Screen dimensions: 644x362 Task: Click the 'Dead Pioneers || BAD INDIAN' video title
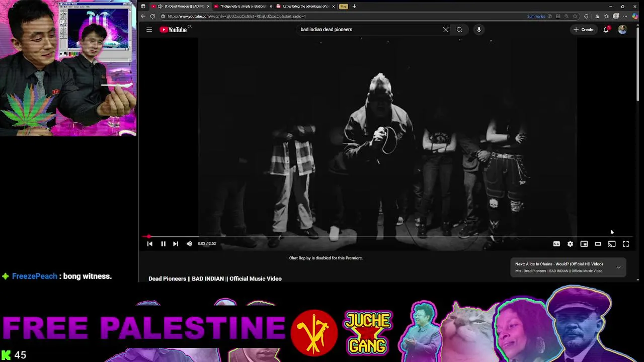pos(215,279)
